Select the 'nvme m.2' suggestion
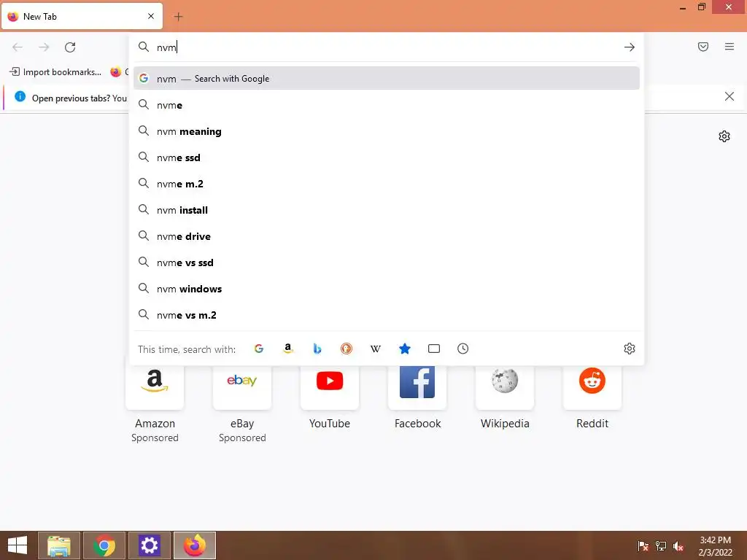This screenshot has width=747, height=560. pyautogui.click(x=387, y=183)
